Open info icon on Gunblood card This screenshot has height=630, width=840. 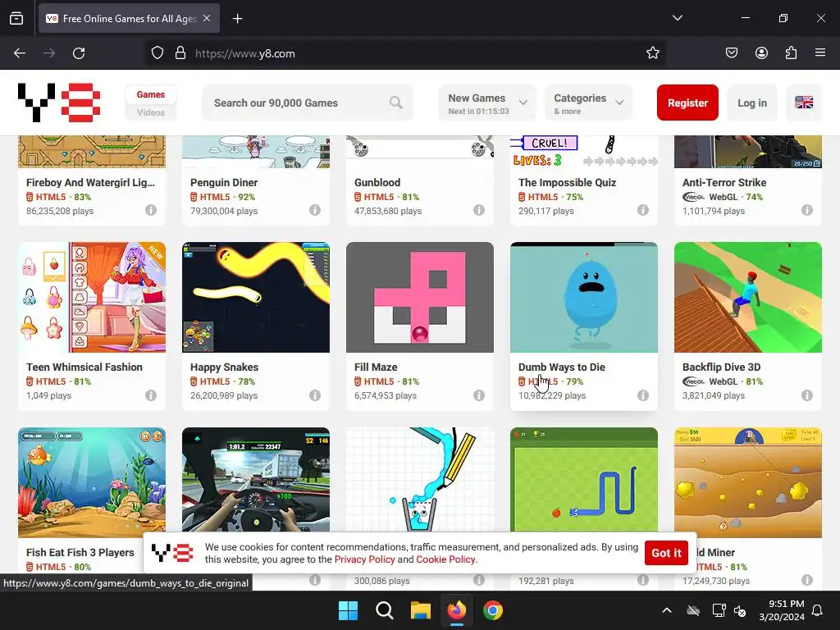(x=479, y=210)
